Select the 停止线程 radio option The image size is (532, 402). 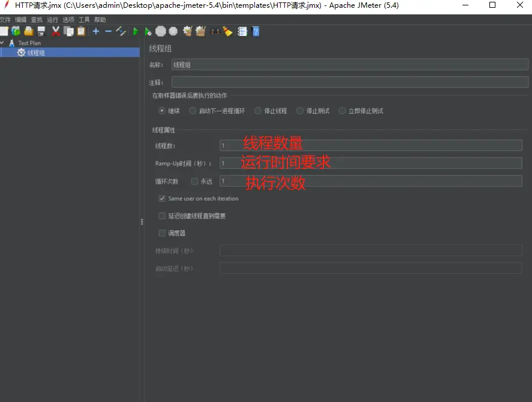tap(258, 111)
